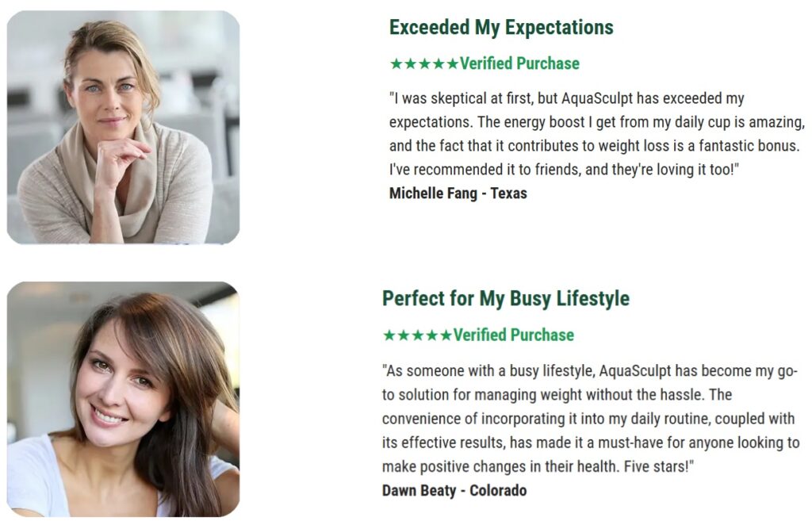812x525 pixels.
Task: Open Michelle Fang's reviewer photo
Action: tap(123, 127)
